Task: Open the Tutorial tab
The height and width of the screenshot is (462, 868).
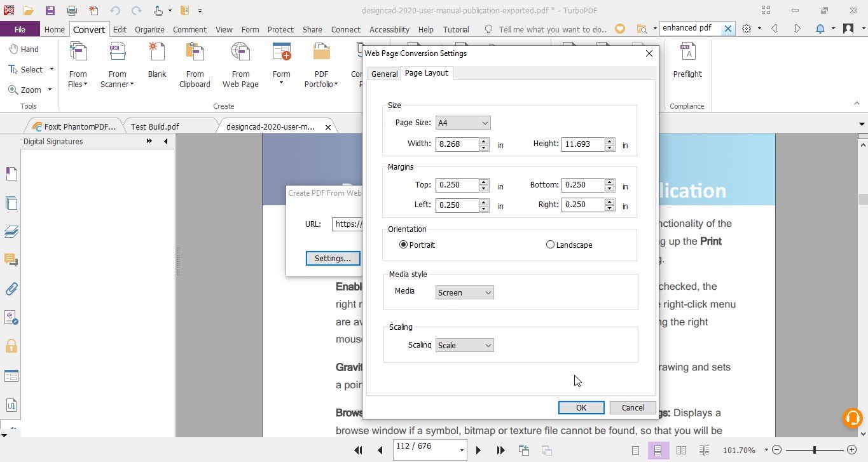Action: [456, 29]
